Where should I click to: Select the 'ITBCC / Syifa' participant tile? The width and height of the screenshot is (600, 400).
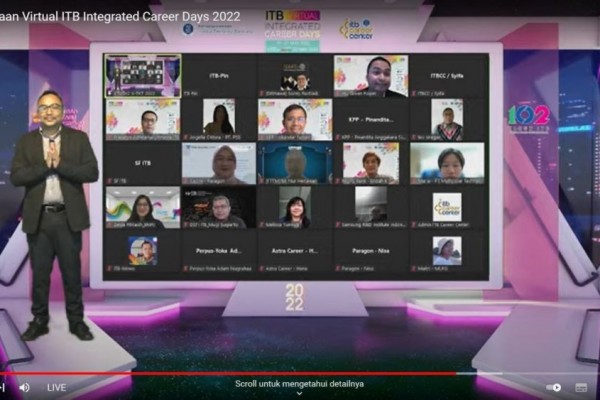[447, 76]
